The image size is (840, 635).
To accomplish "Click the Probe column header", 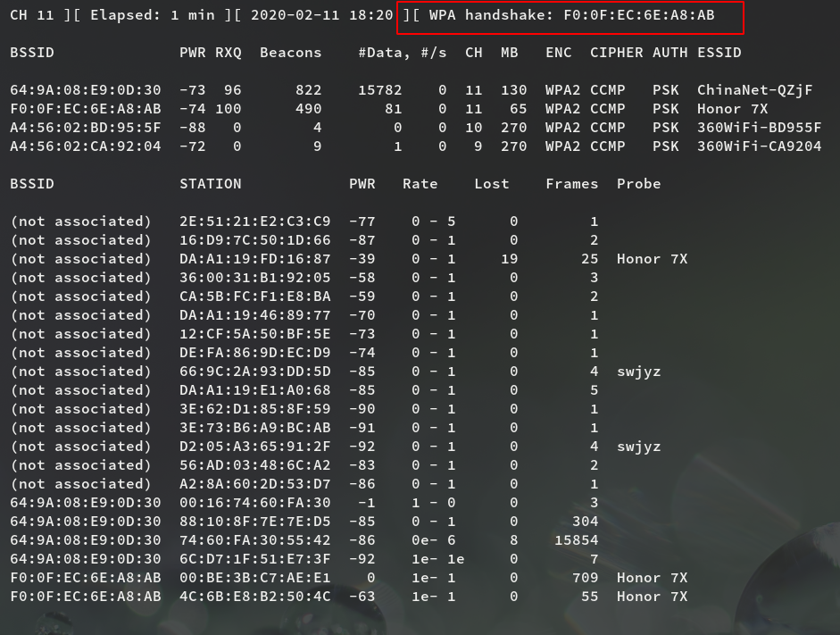I will [x=638, y=184].
